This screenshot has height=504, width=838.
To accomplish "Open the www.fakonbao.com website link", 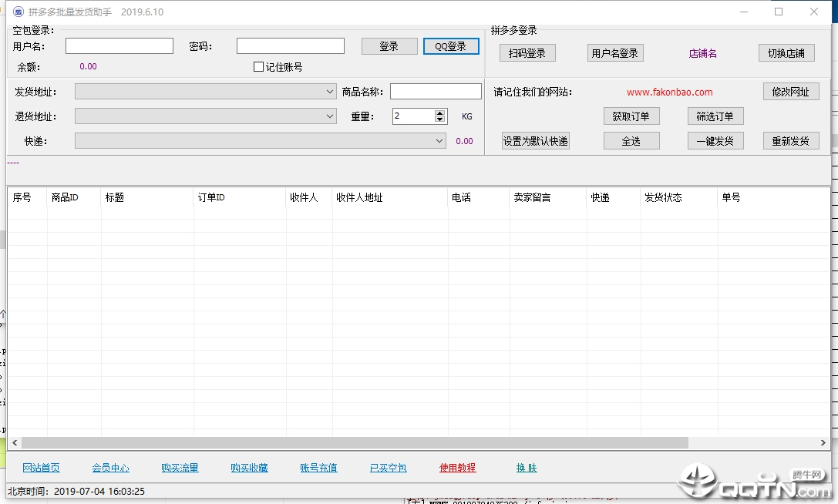I will point(670,92).
